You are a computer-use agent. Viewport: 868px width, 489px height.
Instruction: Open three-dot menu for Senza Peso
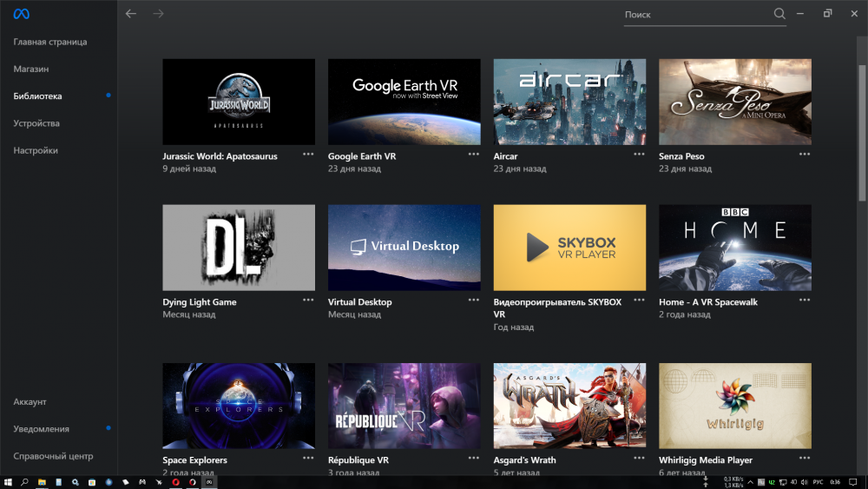tap(805, 155)
